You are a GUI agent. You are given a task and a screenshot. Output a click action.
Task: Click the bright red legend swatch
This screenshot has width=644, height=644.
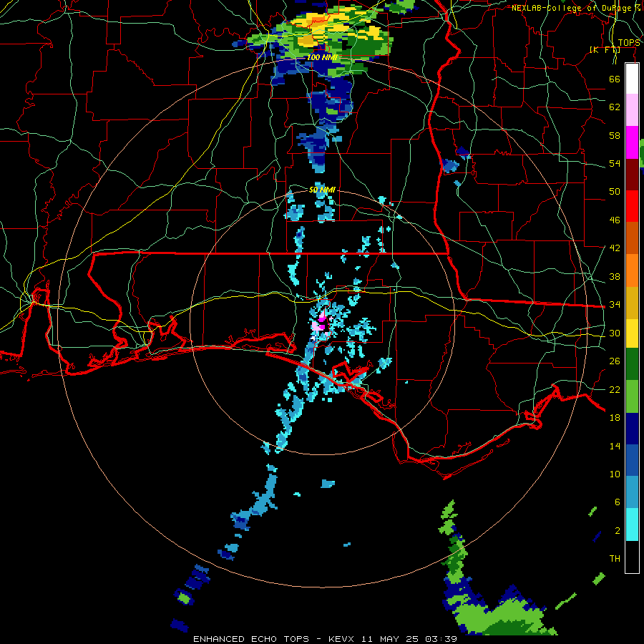coord(632,206)
